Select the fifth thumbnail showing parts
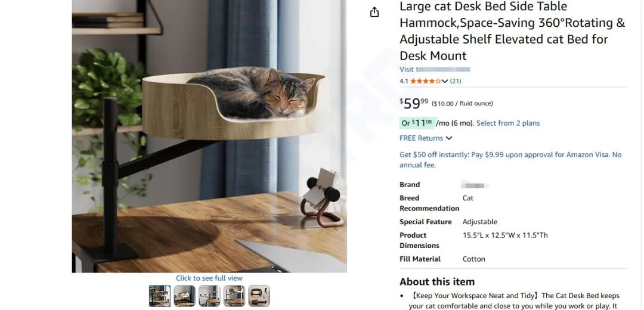The image size is (644, 310). (259, 296)
